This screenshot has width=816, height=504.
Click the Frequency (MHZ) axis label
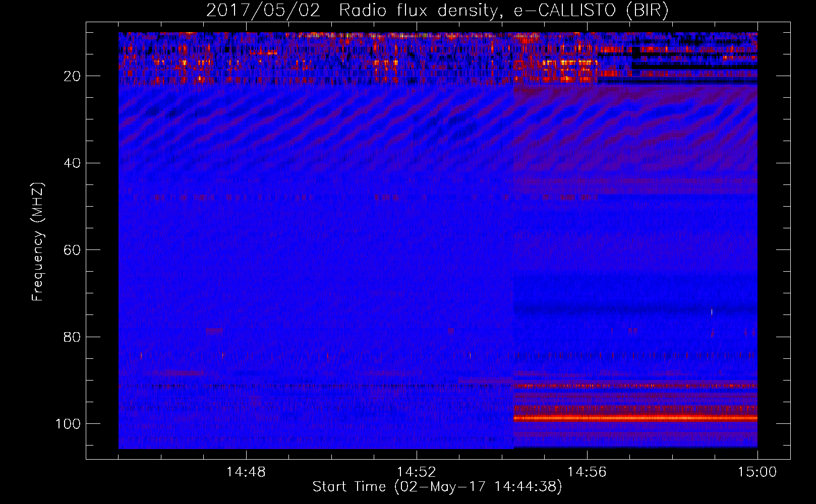[x=38, y=241]
